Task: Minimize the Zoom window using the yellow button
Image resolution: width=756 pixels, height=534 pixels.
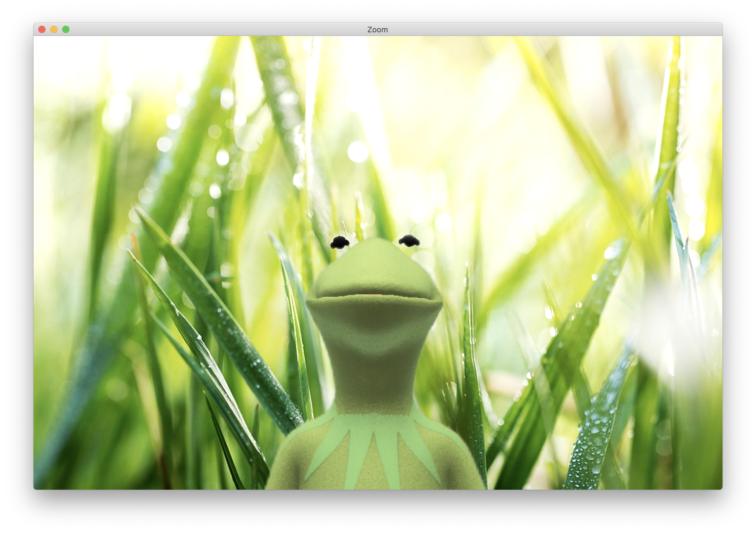Action: point(54,30)
